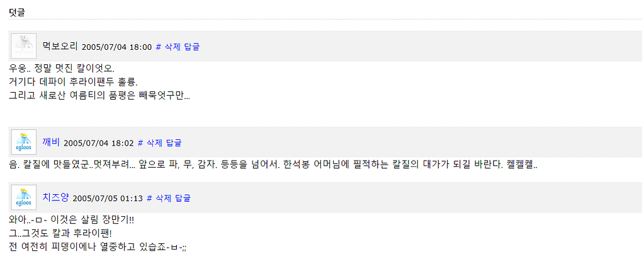
Task: Visit the 치즈양 username link
Action: (56, 197)
